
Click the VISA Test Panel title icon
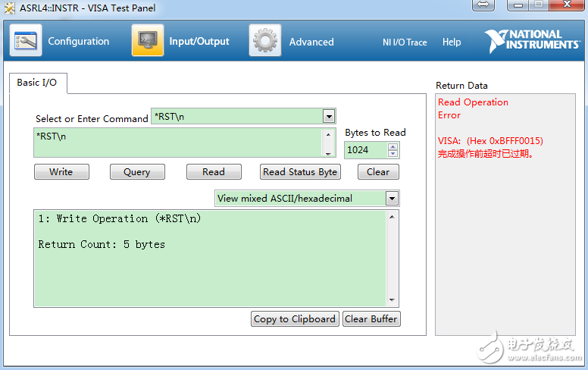point(10,8)
